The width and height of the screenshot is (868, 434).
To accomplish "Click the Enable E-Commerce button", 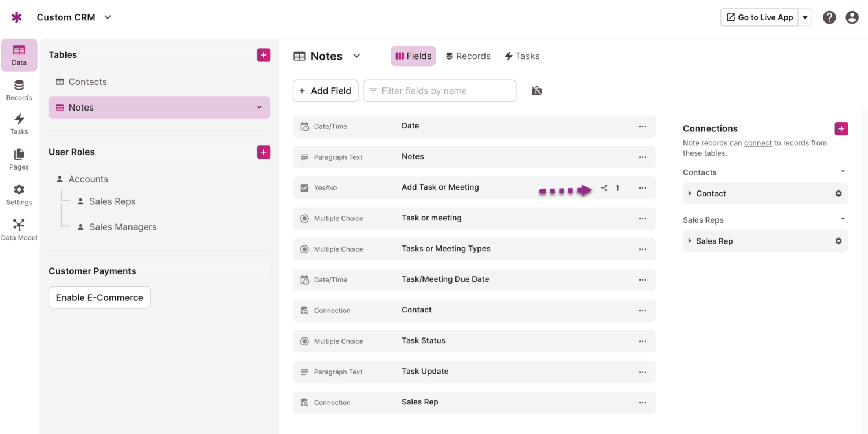I will click(100, 297).
